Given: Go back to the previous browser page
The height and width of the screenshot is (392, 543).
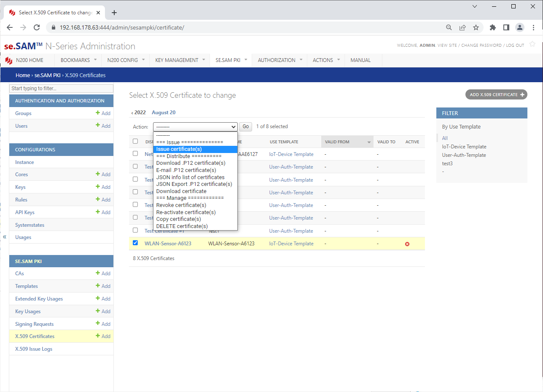Looking at the screenshot, I should point(10,27).
